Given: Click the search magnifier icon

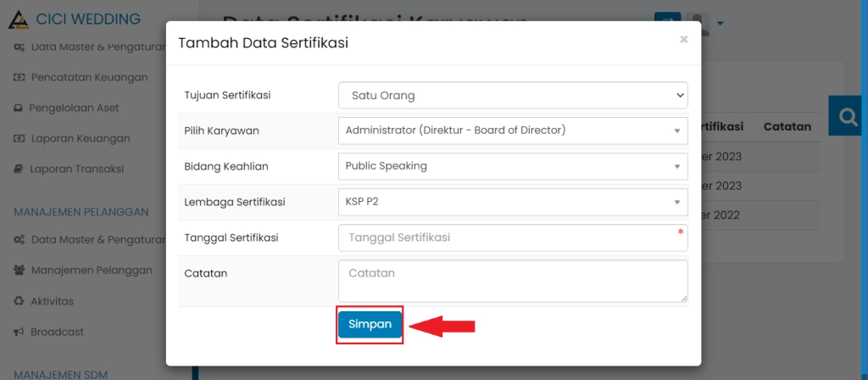Looking at the screenshot, I should [848, 116].
